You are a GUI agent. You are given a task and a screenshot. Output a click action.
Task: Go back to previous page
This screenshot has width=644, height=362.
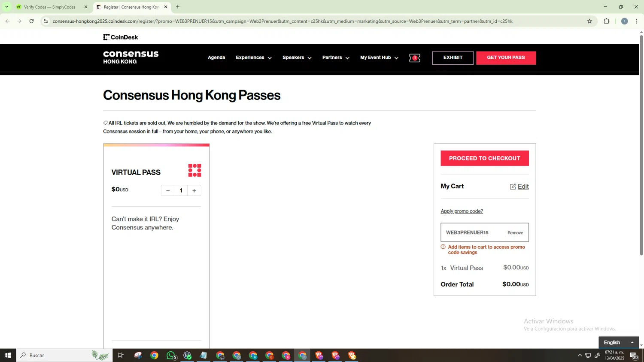[7, 21]
